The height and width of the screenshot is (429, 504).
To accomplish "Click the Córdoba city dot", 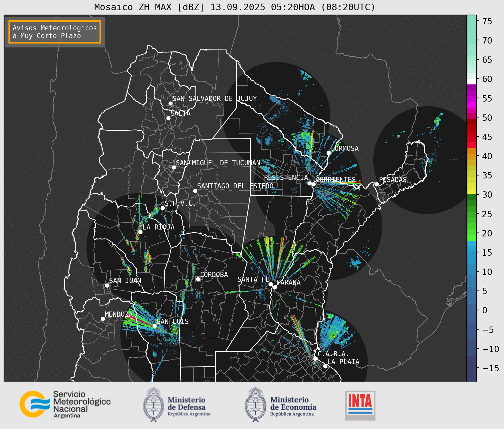I will pos(198,279).
